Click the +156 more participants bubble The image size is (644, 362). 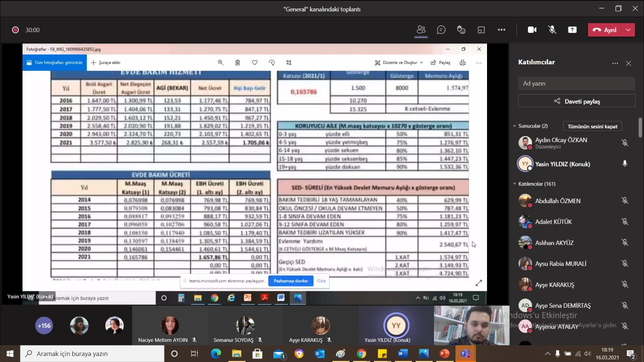pos(44,326)
